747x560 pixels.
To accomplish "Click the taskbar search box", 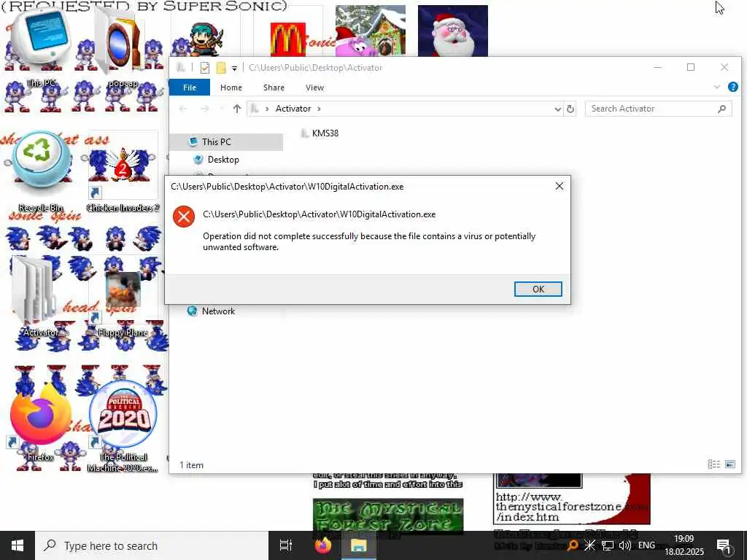I will (152, 545).
